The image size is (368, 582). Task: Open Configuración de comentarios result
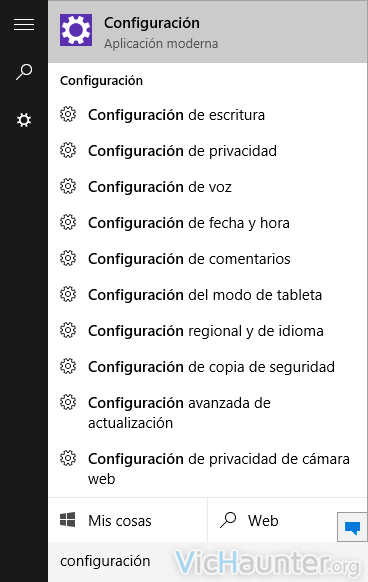click(x=208, y=259)
